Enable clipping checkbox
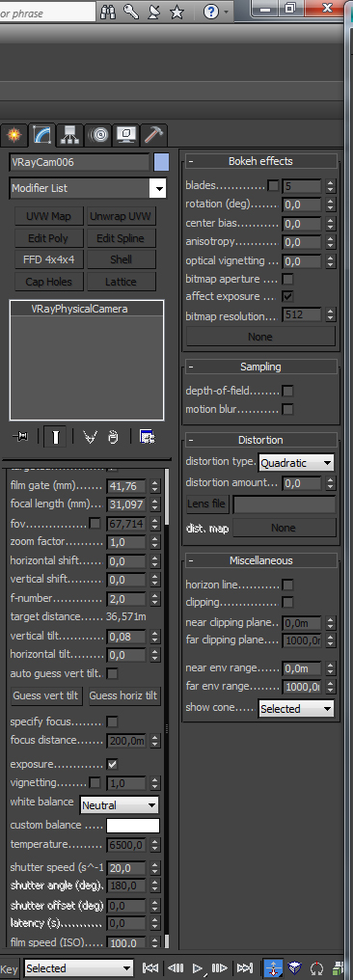 click(288, 603)
